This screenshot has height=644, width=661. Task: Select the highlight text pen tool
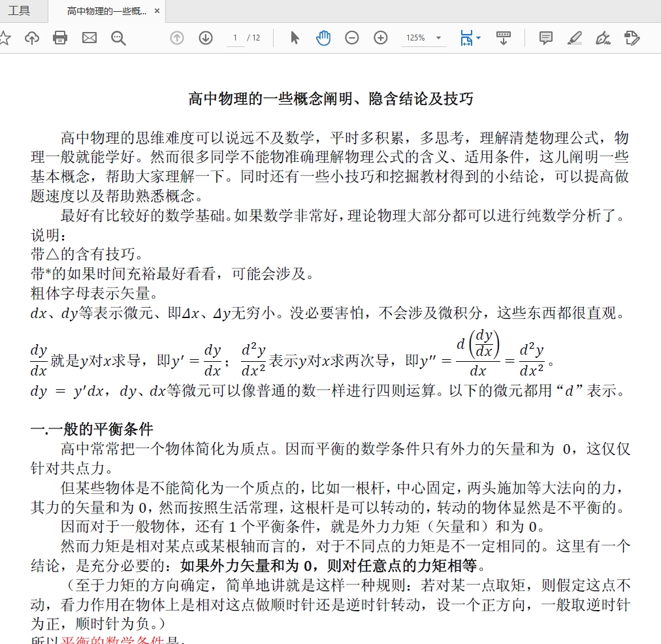point(575,38)
